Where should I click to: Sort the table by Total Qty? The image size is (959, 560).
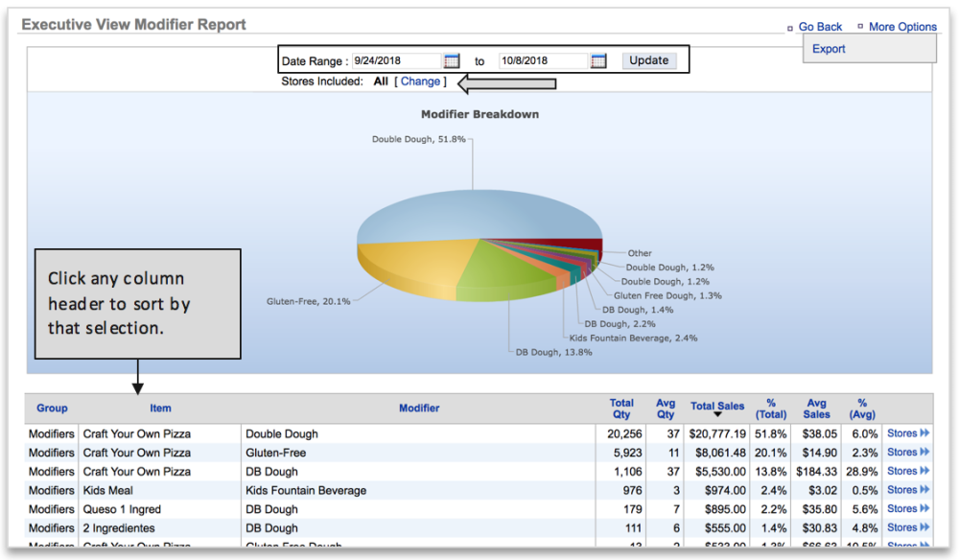coord(621,408)
